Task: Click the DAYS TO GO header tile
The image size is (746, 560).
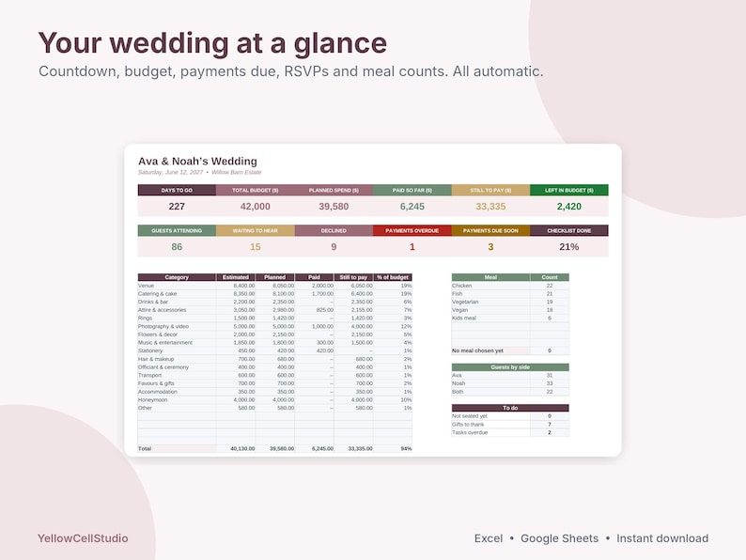Action: 177,191
